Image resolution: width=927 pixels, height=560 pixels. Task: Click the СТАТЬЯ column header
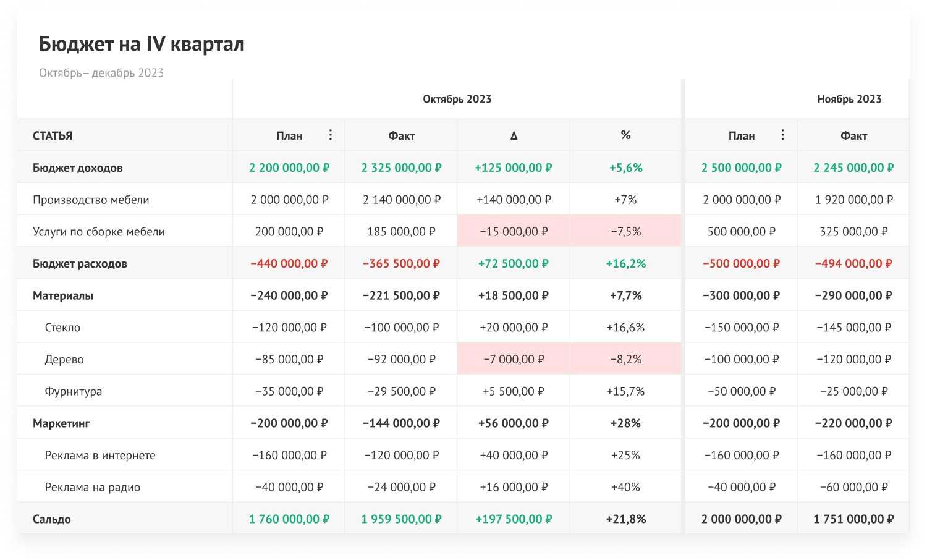(53, 135)
